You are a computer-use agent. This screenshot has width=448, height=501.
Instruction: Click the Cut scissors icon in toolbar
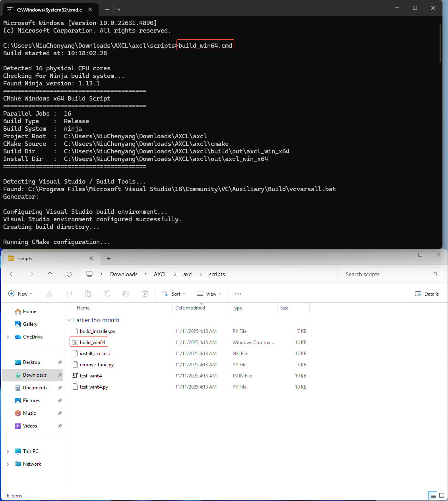click(x=50, y=294)
